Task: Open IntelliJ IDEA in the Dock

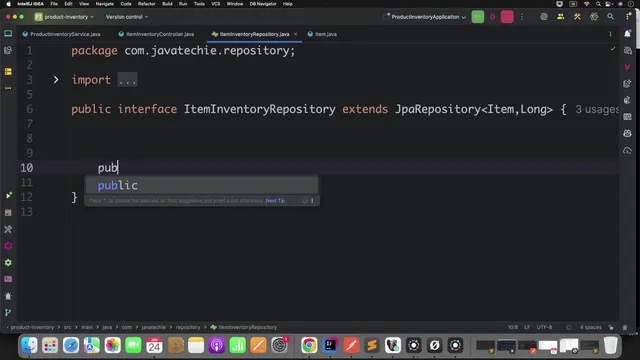Action: (x=330, y=345)
